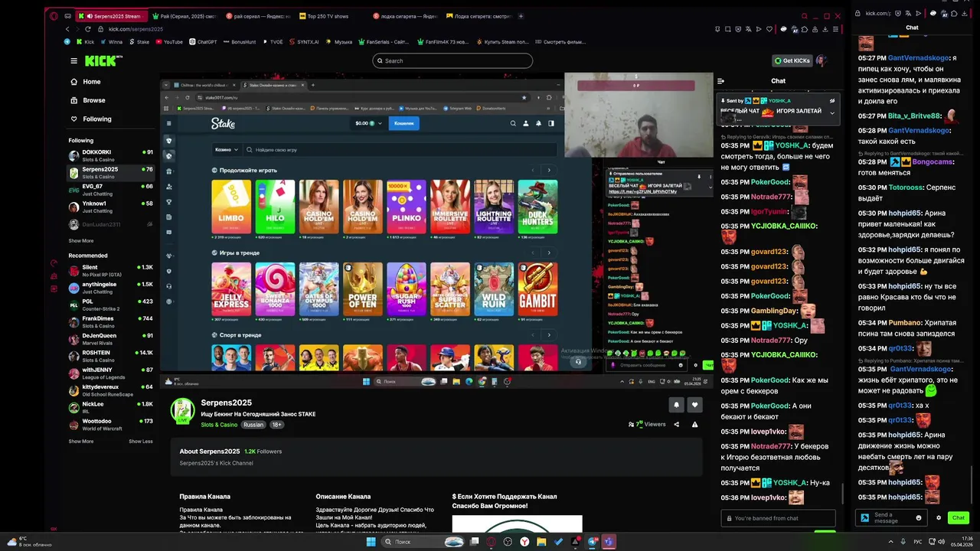980x551 pixels.
Task: Collapse chat panel with arrow icon
Action: tap(720, 81)
